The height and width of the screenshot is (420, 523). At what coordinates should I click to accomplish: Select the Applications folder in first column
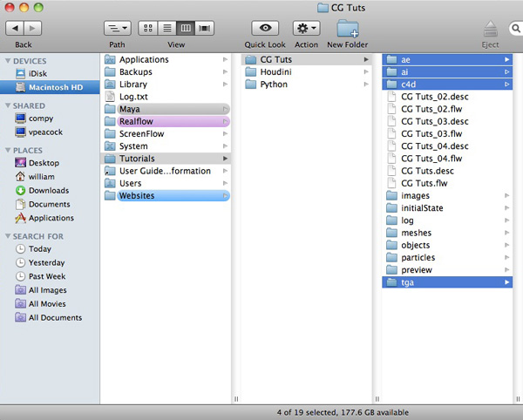click(x=166, y=59)
